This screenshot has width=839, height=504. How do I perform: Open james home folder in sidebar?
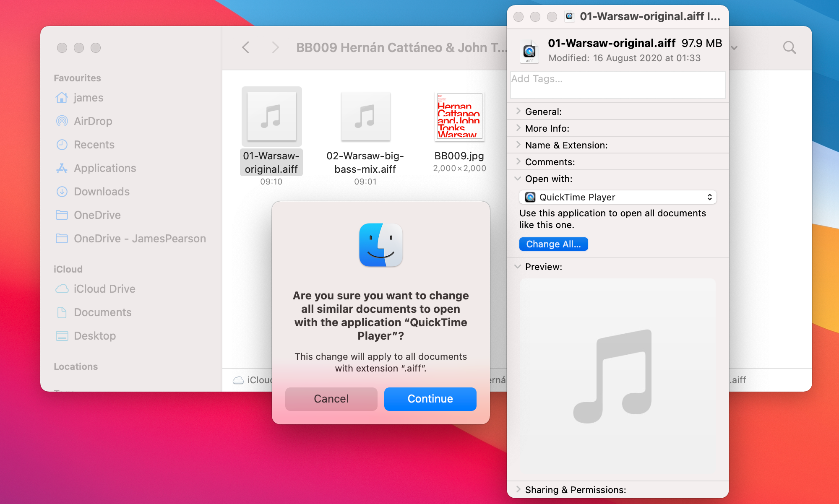pyautogui.click(x=80, y=98)
